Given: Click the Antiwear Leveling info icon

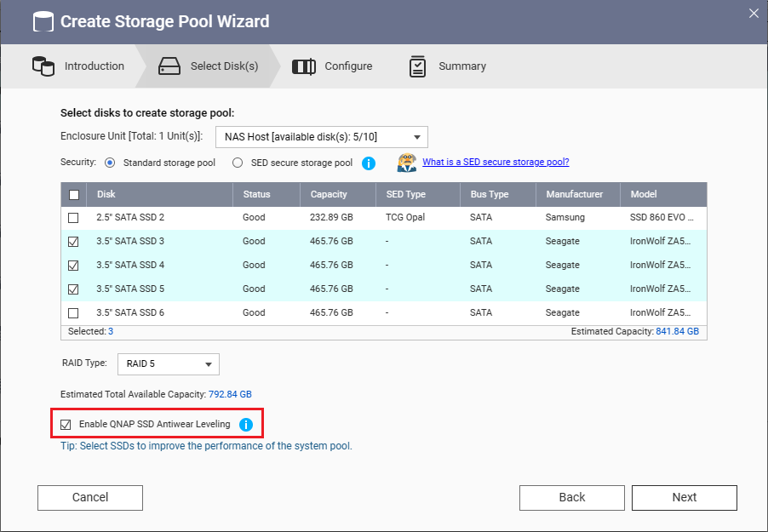Looking at the screenshot, I should point(246,424).
